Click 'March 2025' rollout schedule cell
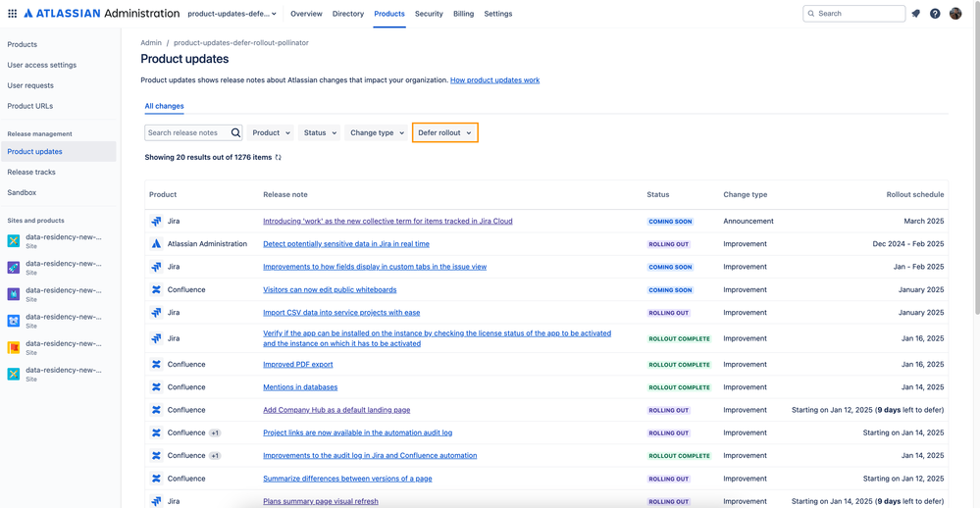Image resolution: width=980 pixels, height=508 pixels. click(924, 222)
